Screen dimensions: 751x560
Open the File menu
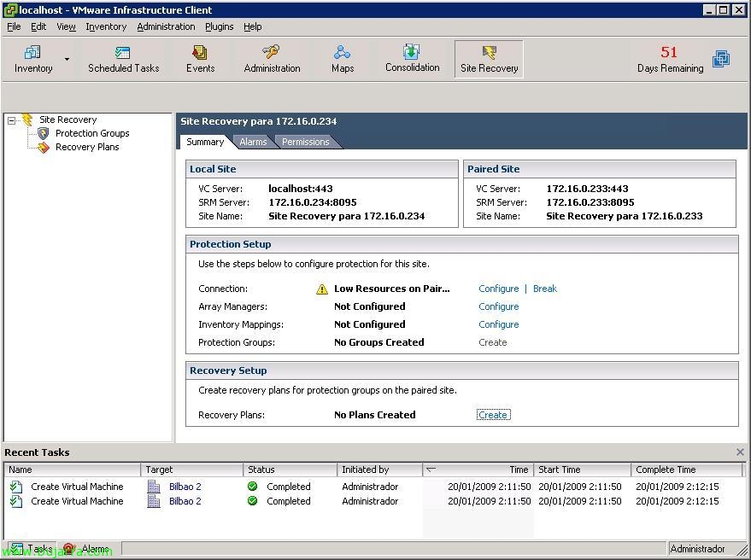(x=14, y=26)
